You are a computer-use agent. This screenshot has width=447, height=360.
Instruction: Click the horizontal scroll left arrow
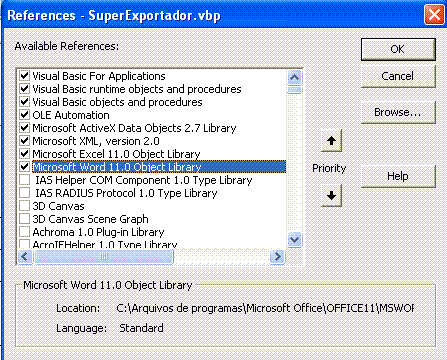pos(25,257)
